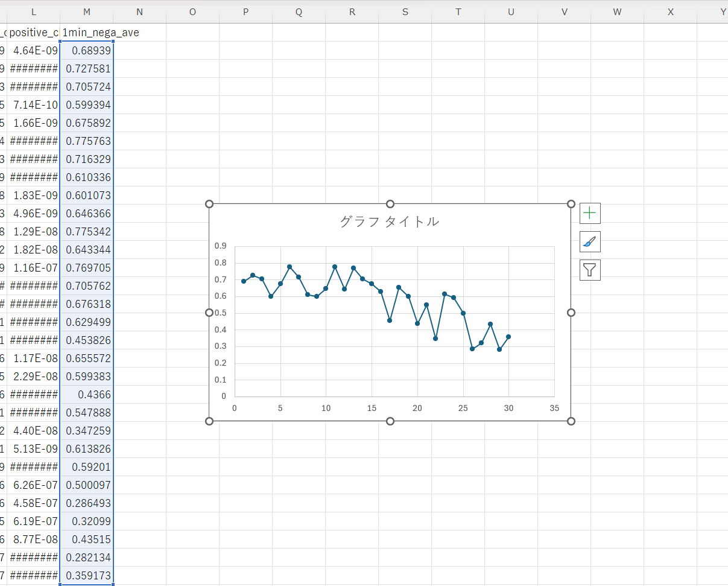Image resolution: width=728 pixels, height=586 pixels.
Task: Click the 1min_nega_ave header cell
Action: click(x=86, y=33)
